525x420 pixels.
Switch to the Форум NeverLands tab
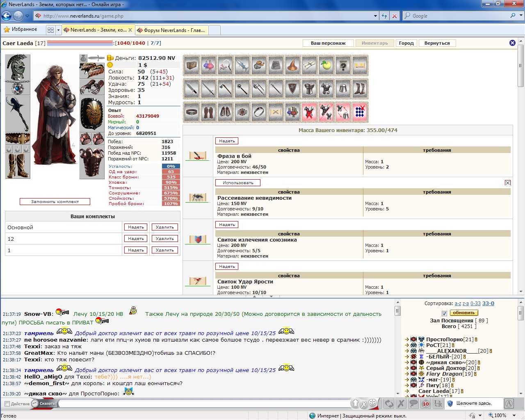(172, 30)
